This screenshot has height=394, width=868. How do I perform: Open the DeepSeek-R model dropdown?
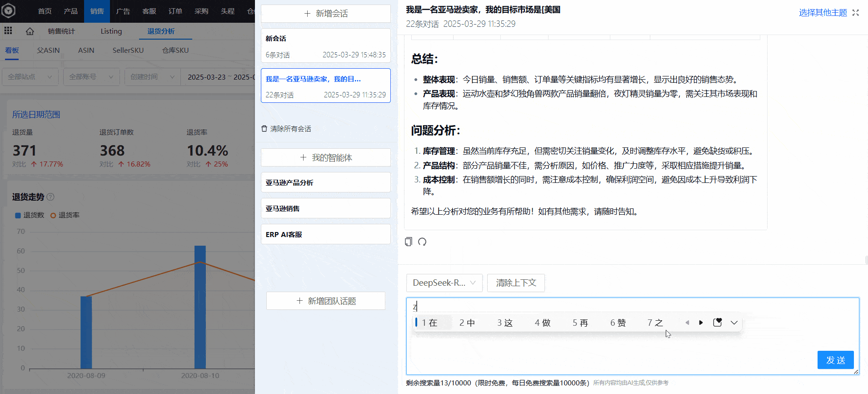[x=444, y=283]
